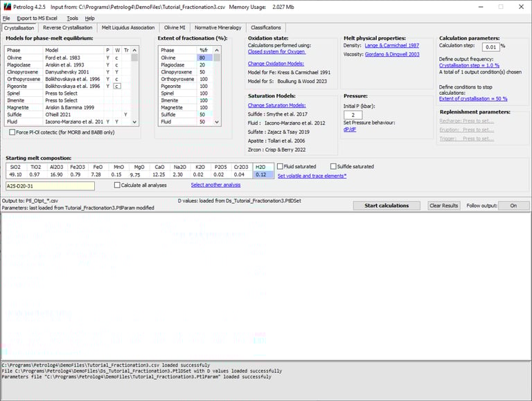Select the Crystallisation tab
Viewport: 532px width, 401px height.
pos(19,28)
